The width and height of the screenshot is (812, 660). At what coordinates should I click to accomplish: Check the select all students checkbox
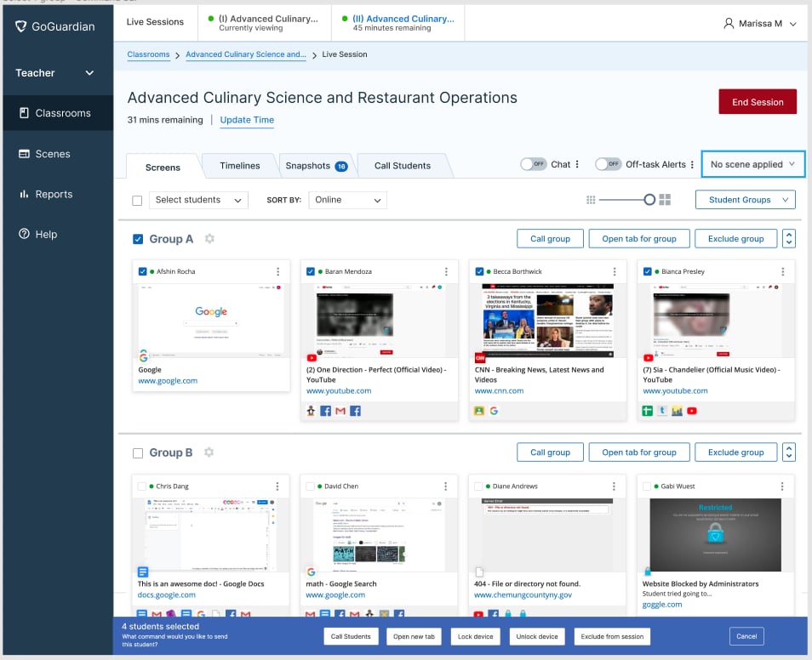tap(137, 201)
